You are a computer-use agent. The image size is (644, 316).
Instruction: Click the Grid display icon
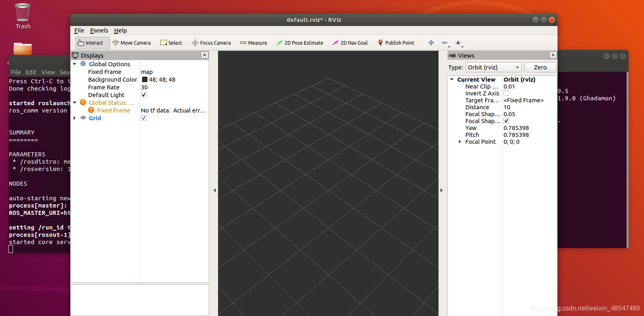click(83, 118)
